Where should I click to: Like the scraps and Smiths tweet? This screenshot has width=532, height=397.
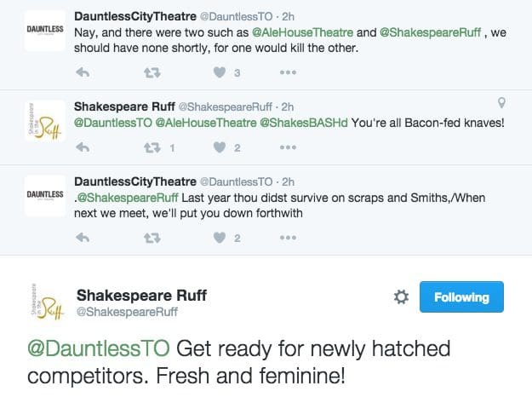219,238
